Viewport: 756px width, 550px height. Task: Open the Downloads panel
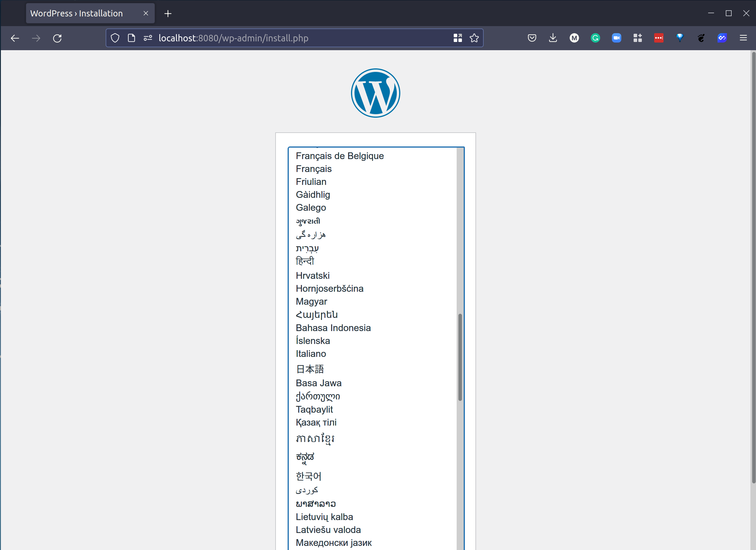[x=553, y=38]
